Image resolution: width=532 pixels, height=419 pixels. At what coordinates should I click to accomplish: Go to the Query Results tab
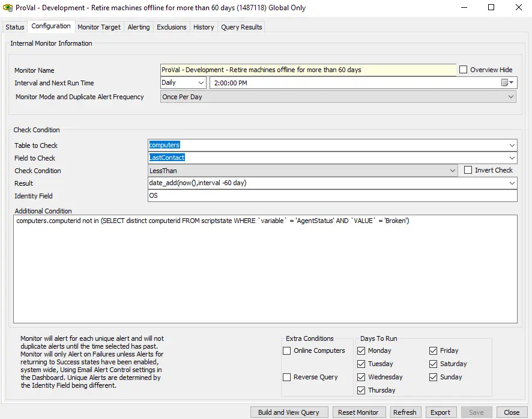coord(241,27)
